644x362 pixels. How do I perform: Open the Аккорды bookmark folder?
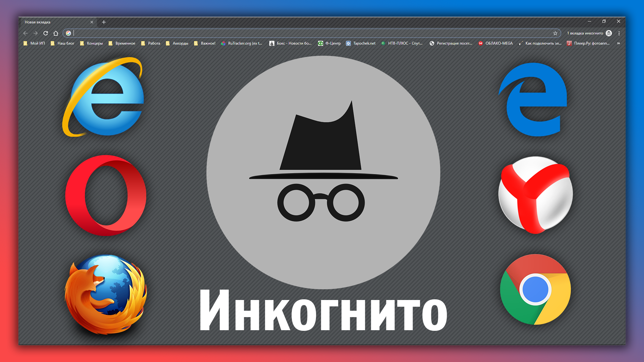point(177,43)
